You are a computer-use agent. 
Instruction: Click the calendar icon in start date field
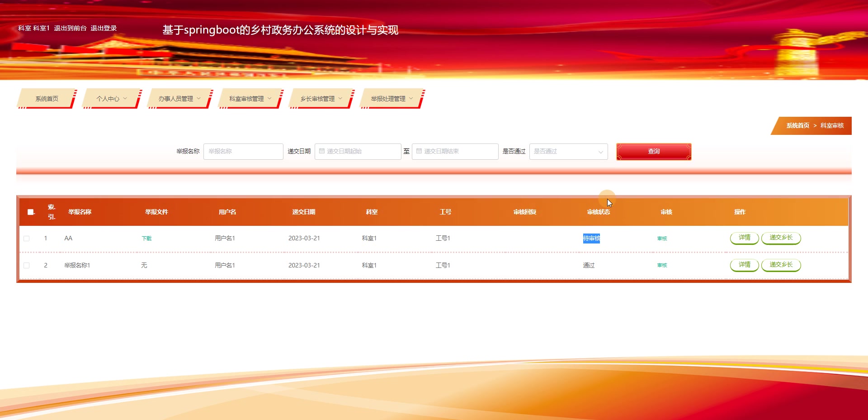click(x=322, y=151)
